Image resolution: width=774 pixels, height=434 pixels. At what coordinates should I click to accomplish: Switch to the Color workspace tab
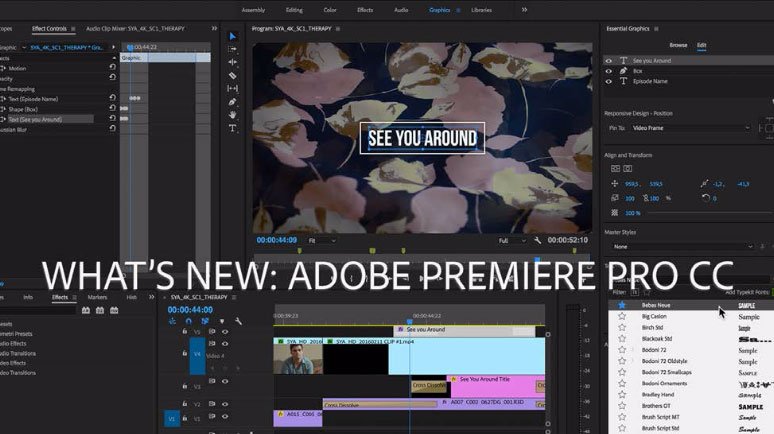click(x=330, y=10)
